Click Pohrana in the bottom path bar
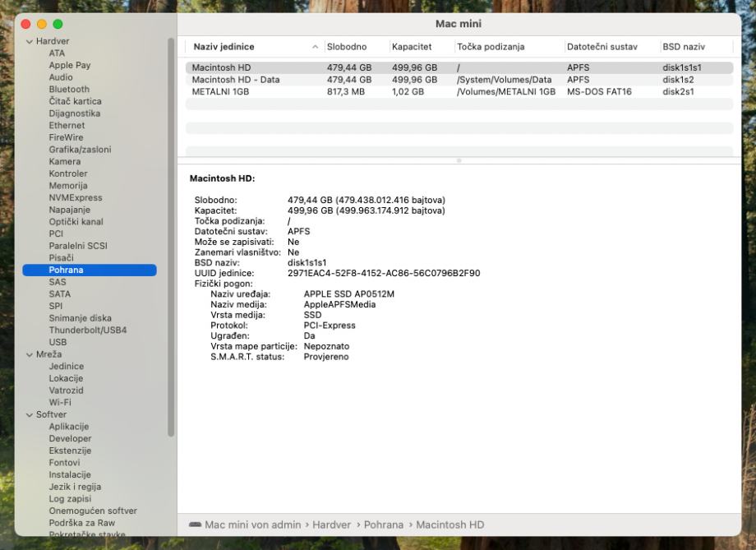The height and width of the screenshot is (550, 756). [x=385, y=525]
